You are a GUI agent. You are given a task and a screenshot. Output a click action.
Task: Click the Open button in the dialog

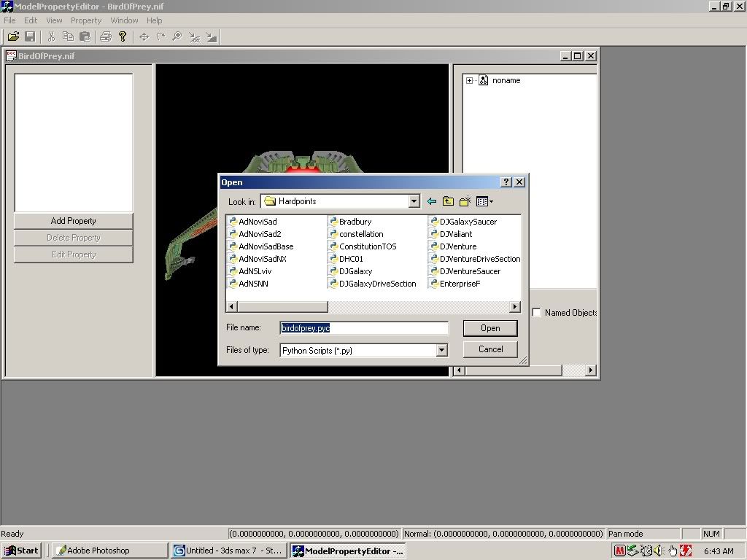click(490, 328)
